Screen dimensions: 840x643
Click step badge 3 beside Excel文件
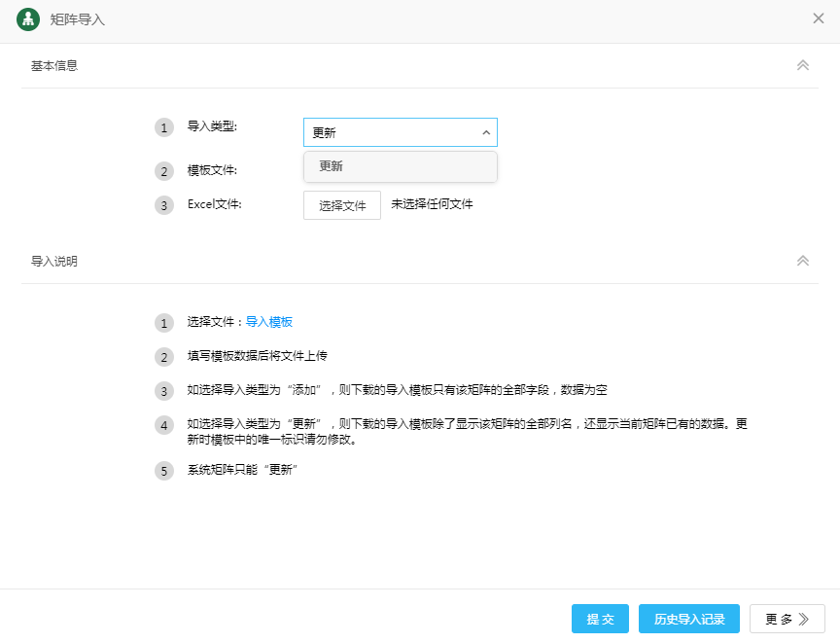163,205
